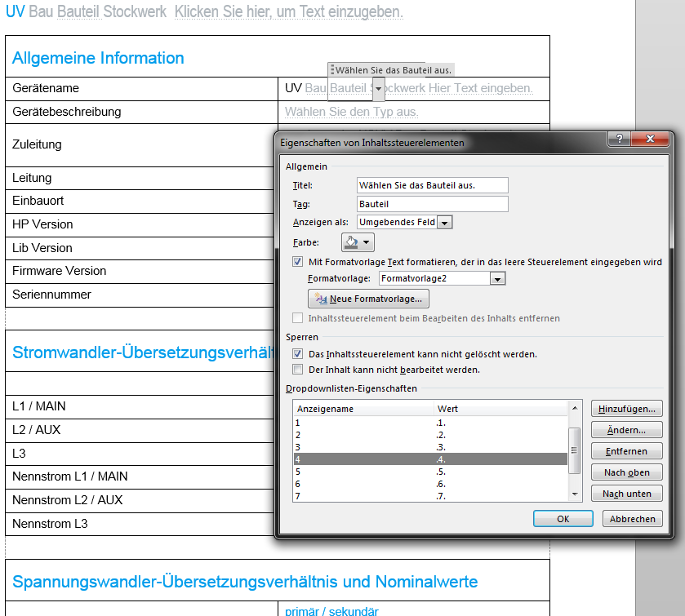Open the 'Anzeigen als' dropdown
The image size is (685, 616).
pos(445,222)
